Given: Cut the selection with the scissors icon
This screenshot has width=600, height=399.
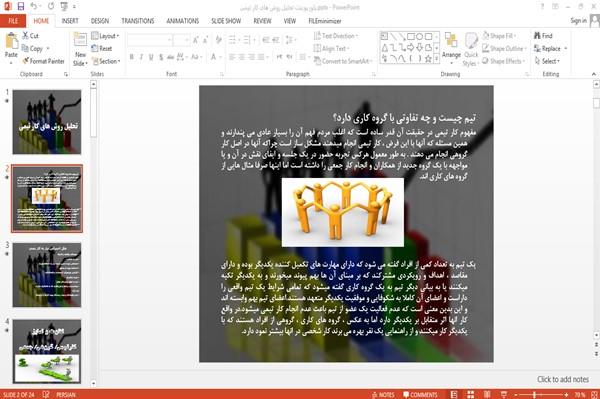Looking at the screenshot, I should pos(25,36).
